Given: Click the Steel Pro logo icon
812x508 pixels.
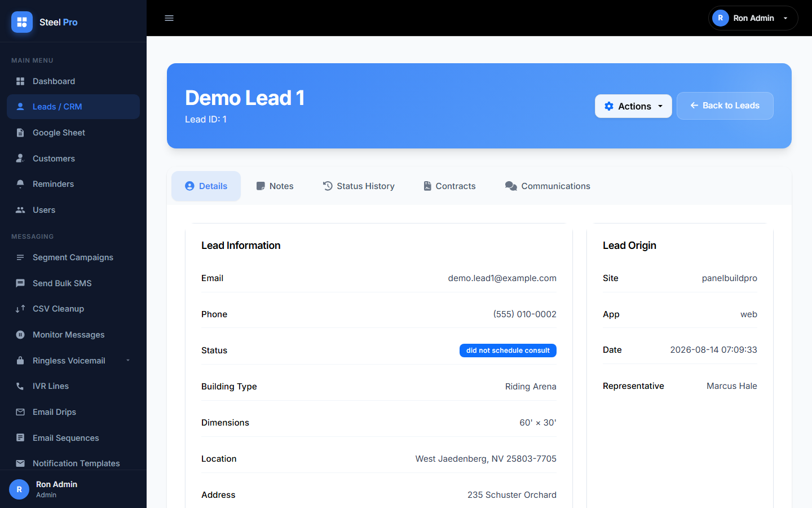Looking at the screenshot, I should tap(22, 22).
